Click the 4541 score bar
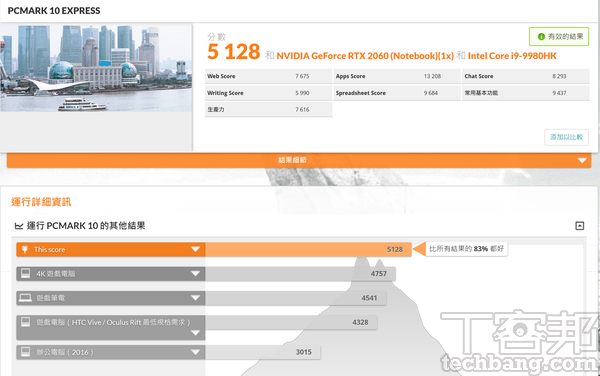 tap(296, 298)
